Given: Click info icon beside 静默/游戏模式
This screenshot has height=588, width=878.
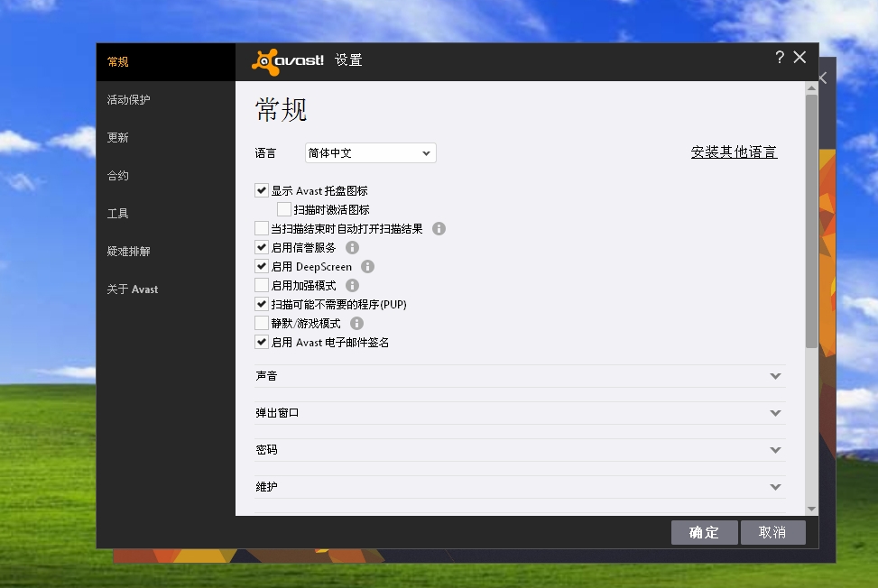Looking at the screenshot, I should point(356,324).
